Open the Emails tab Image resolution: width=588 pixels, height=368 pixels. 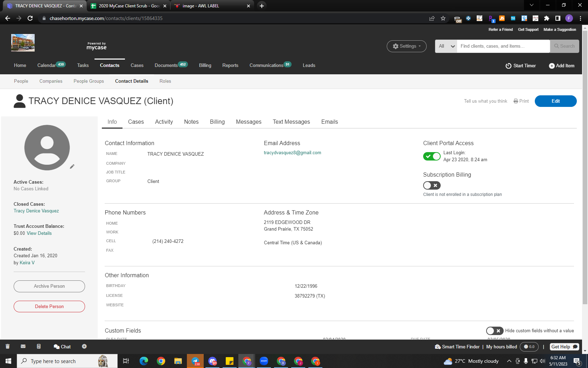click(x=330, y=122)
